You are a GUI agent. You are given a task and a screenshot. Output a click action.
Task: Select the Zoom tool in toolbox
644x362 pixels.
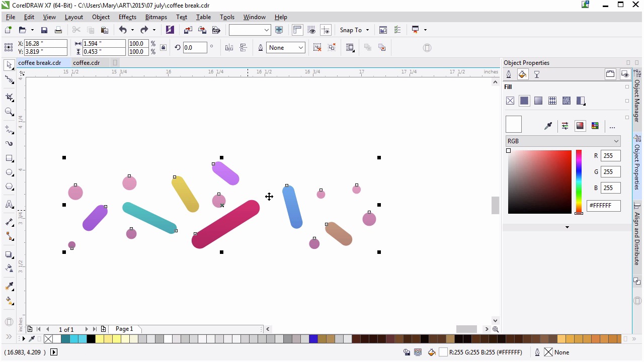tap(9, 112)
